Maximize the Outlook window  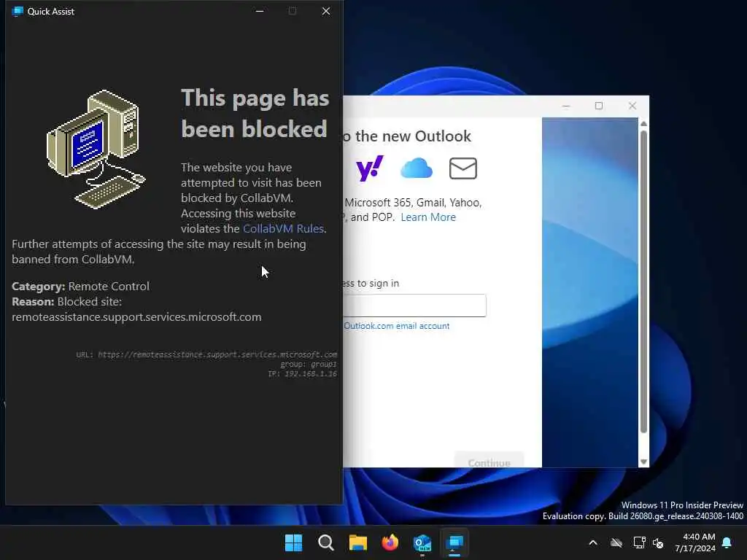[x=599, y=106]
